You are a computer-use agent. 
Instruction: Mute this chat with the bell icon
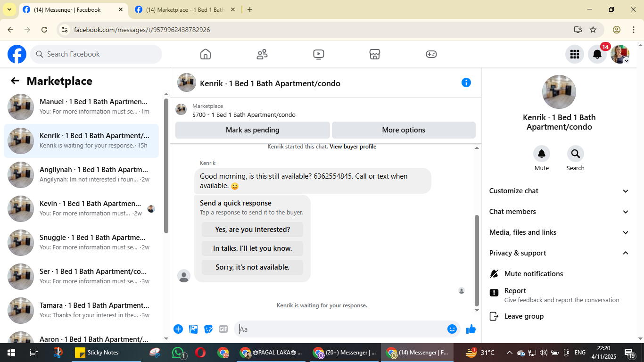pyautogui.click(x=542, y=154)
